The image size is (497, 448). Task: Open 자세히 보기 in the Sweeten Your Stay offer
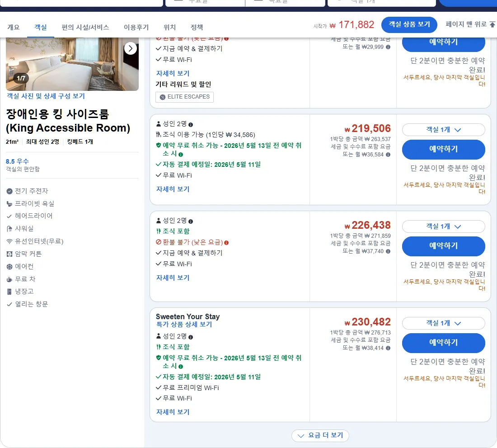click(x=173, y=412)
